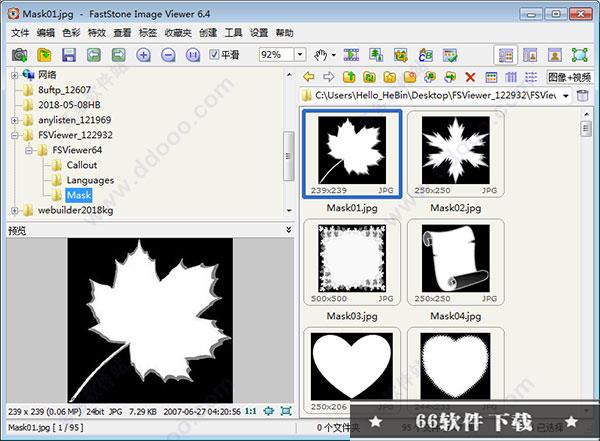
Task: Navigate back with the yellow left arrow
Action: (308, 77)
